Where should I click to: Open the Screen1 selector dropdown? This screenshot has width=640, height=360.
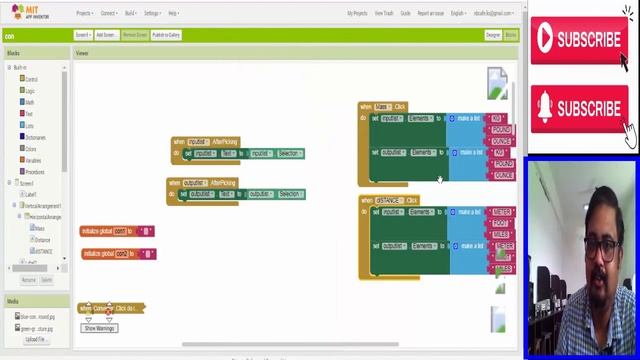[83, 35]
